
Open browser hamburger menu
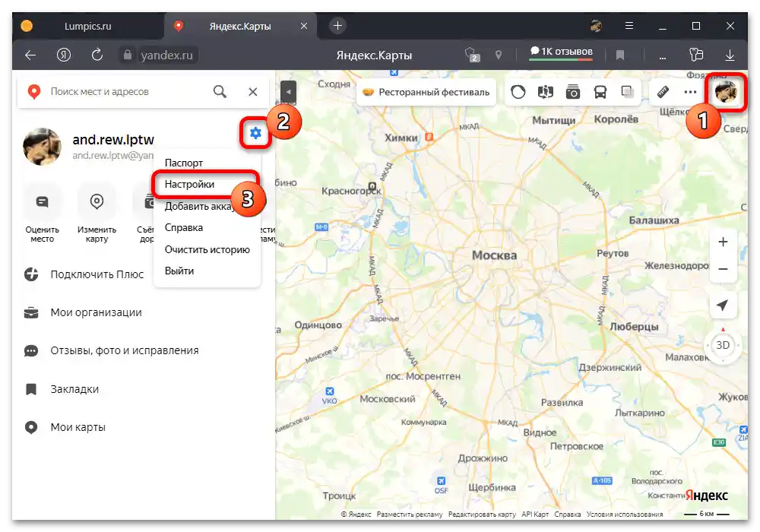(629, 26)
